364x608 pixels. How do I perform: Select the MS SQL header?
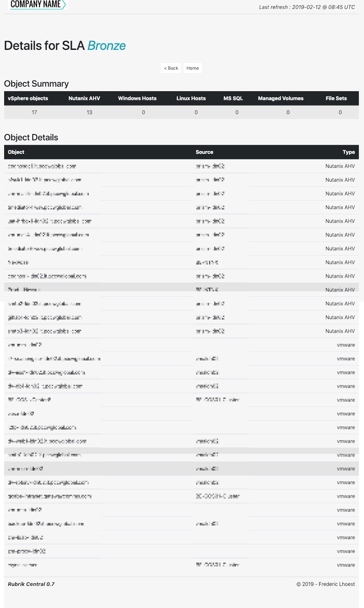(x=233, y=98)
